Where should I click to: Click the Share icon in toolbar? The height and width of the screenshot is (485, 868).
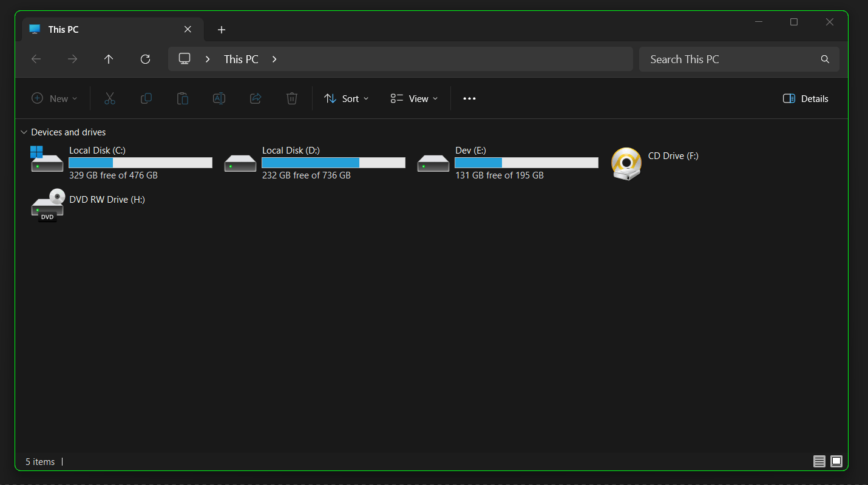pyautogui.click(x=256, y=98)
